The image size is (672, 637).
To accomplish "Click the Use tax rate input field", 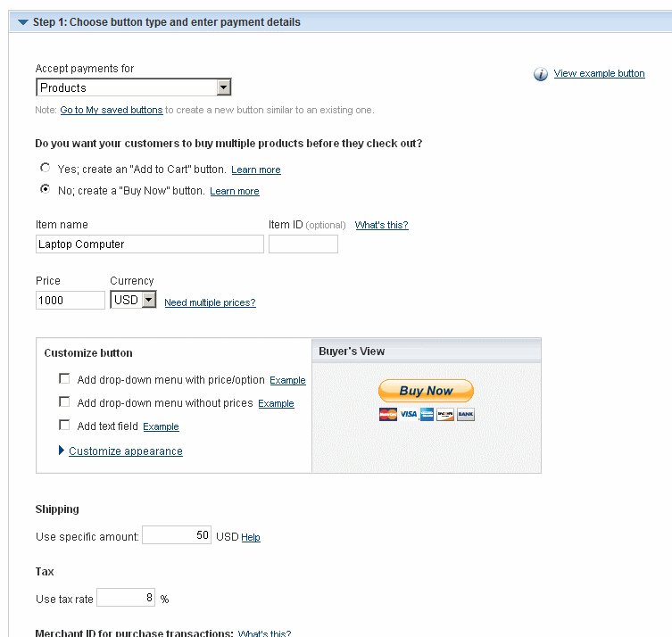I will pos(126,598).
